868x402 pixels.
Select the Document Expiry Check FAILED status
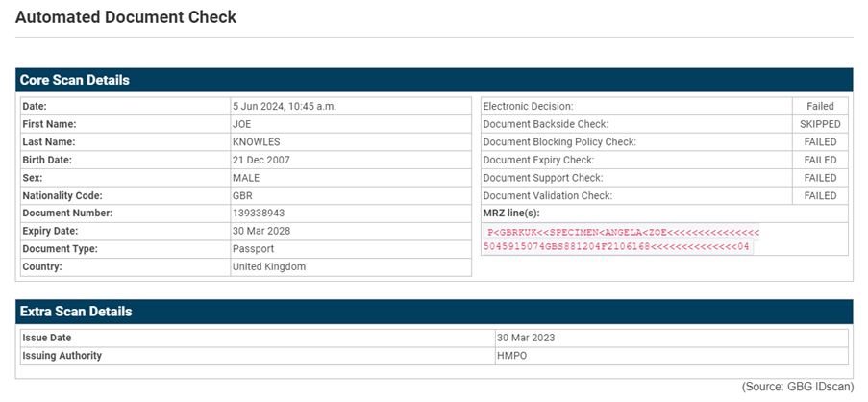point(820,160)
